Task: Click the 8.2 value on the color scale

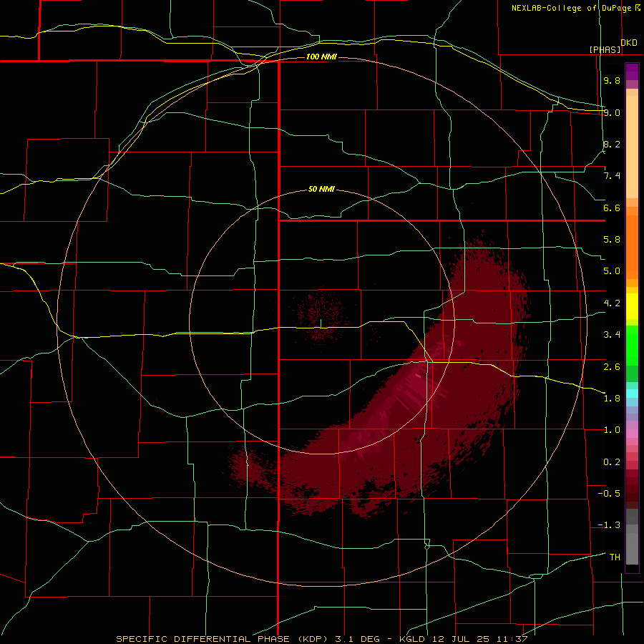Action: click(612, 144)
